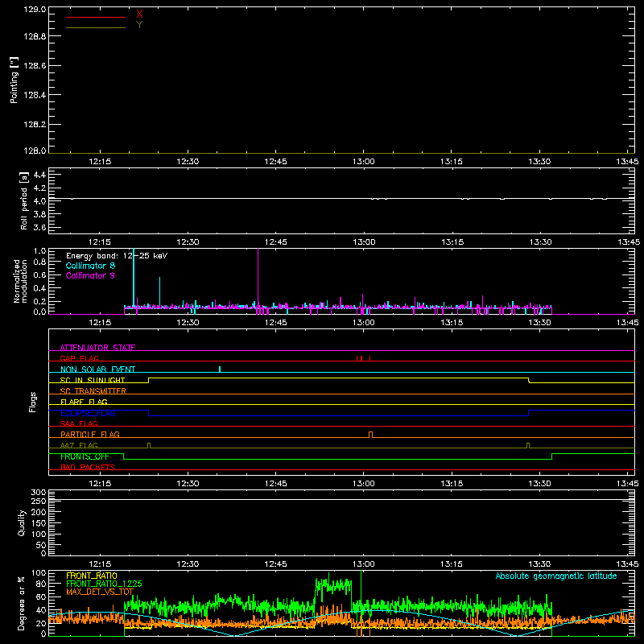Click the magenta 'Collimator 9' legend label
This screenshot has width=644, height=644.
pyautogui.click(x=90, y=275)
